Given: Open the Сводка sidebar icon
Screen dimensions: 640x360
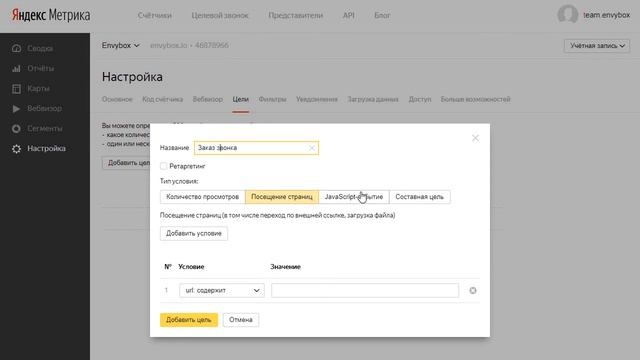Looking at the screenshot, I should pos(16,49).
